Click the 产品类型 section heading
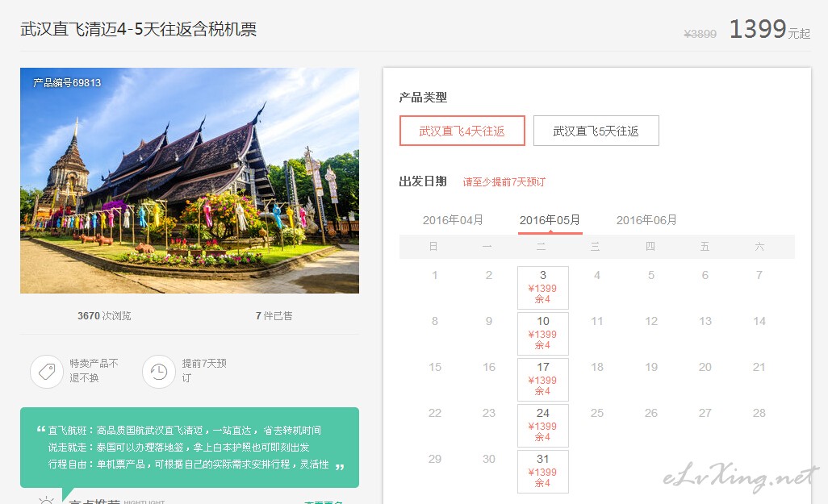Screen dimensions: 828x504 [x=423, y=97]
